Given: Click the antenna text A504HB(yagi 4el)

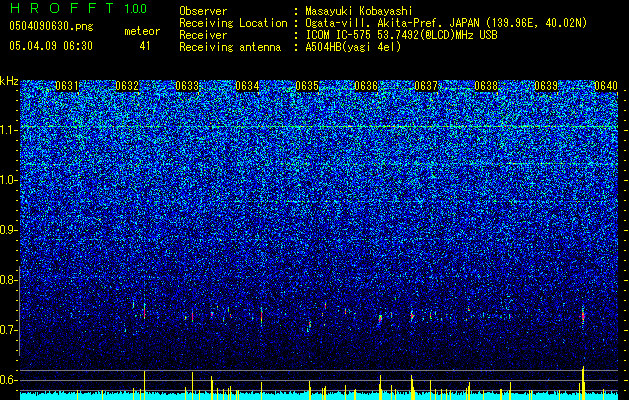Looking at the screenshot, I should coord(353,47).
